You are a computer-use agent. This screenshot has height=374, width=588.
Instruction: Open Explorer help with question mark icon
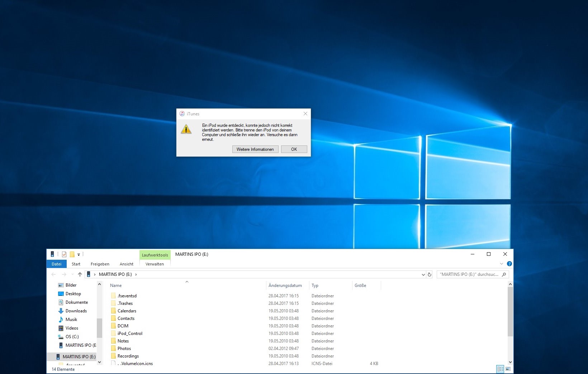pyautogui.click(x=509, y=264)
